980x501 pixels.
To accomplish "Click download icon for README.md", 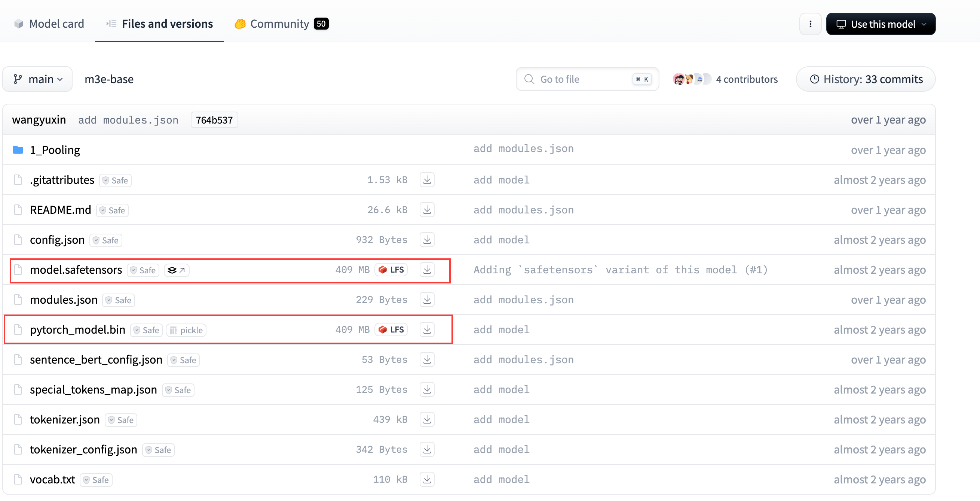I will pos(427,210).
